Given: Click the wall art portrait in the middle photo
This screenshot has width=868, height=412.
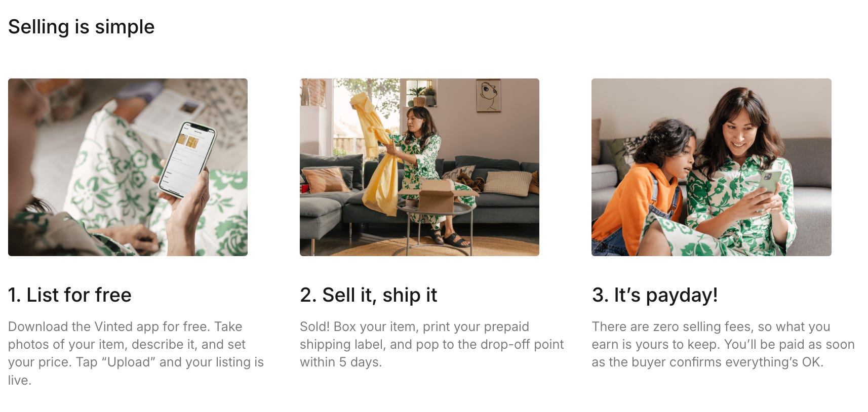Looking at the screenshot, I should click(x=488, y=96).
